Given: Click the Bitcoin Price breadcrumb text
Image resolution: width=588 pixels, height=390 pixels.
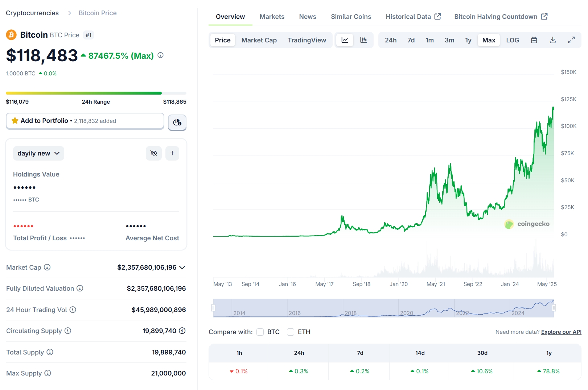Looking at the screenshot, I should (x=98, y=13).
